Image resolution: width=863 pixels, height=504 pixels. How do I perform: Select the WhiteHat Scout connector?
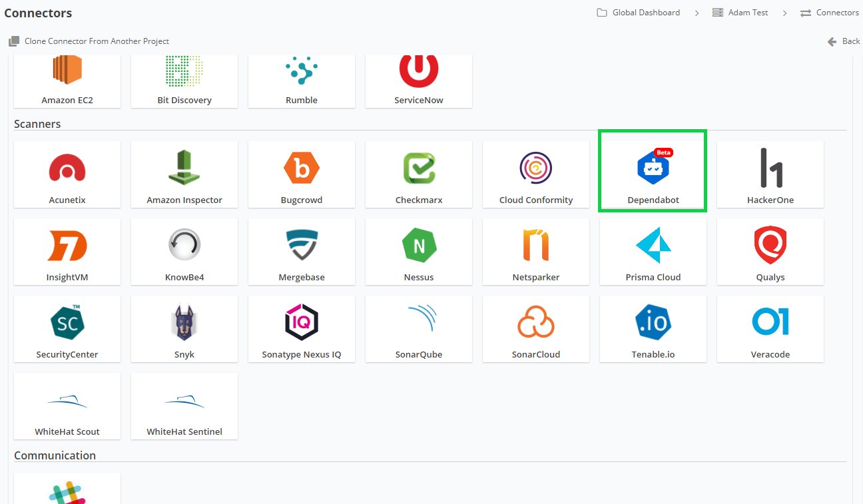67,406
